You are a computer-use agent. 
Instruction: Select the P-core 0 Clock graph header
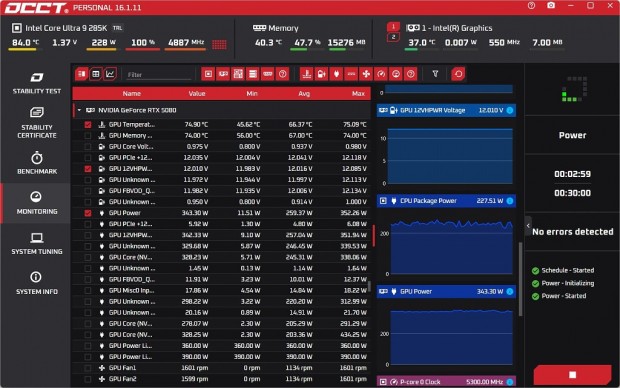coord(446,382)
